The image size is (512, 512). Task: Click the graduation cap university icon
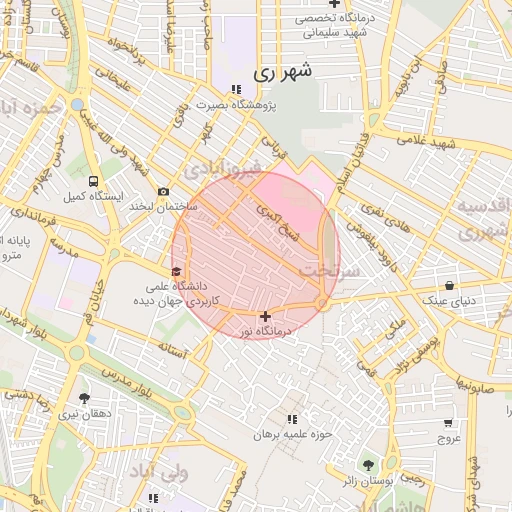pos(176,272)
